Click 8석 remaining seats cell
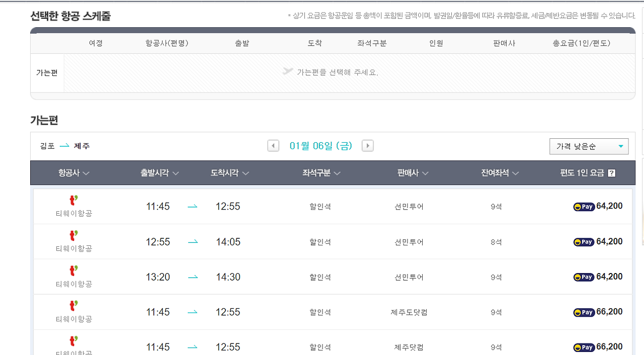The image size is (644, 355). (x=496, y=242)
